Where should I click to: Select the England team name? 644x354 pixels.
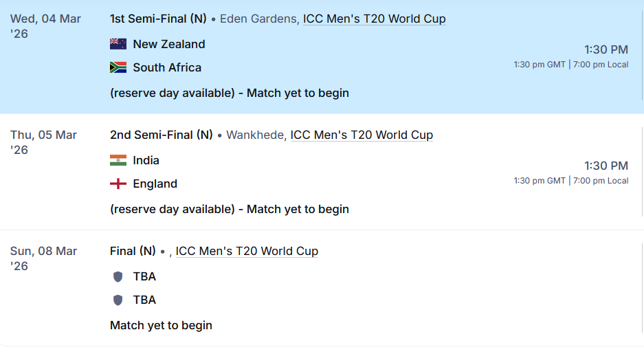(x=155, y=184)
